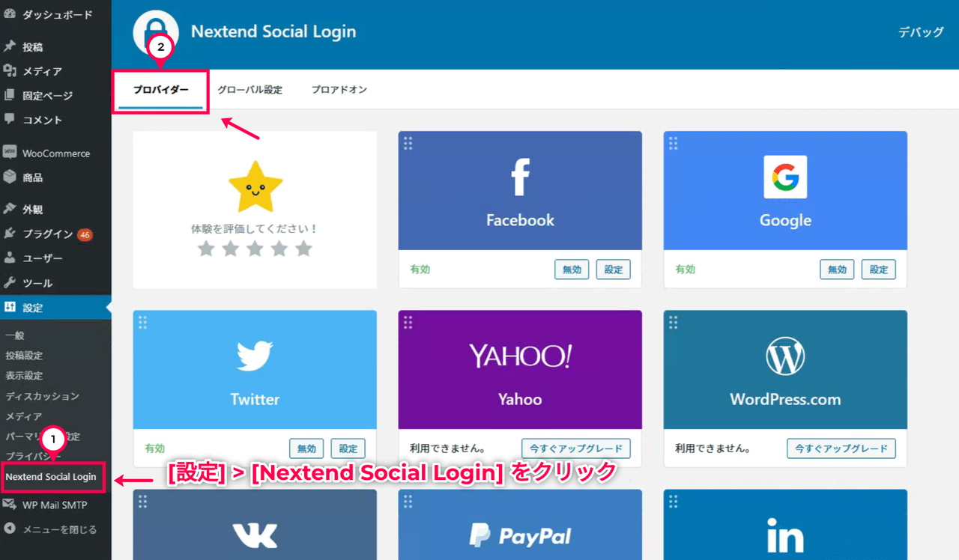Click the box icon beside 商品
Viewport: 959px width, 560px height.
click(x=10, y=177)
